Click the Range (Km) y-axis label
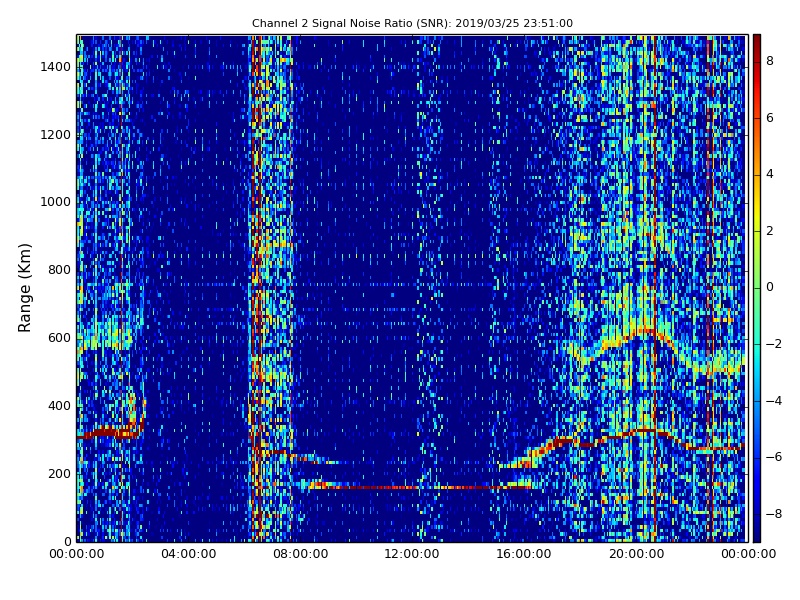 [x=24, y=288]
